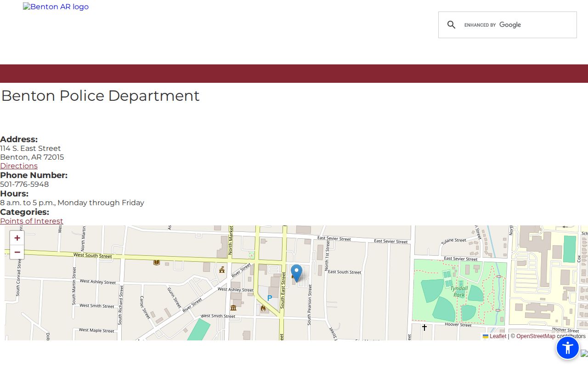Screen dimensions: 588x368
Task: Click the blue map location marker
Action: pyautogui.click(x=297, y=273)
